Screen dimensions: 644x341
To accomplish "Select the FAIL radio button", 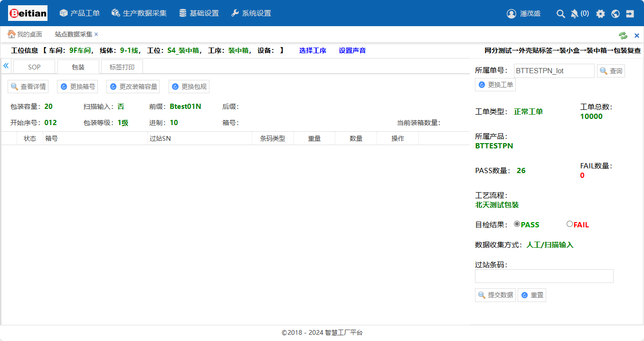I will pyautogui.click(x=570, y=224).
